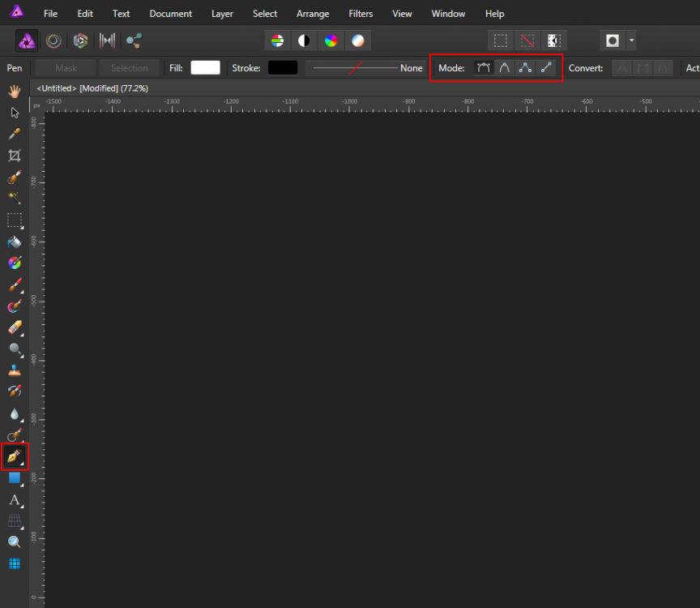Screen dimensions: 700x608
Task: Select the Erase Brush tool
Action: pyautogui.click(x=15, y=328)
